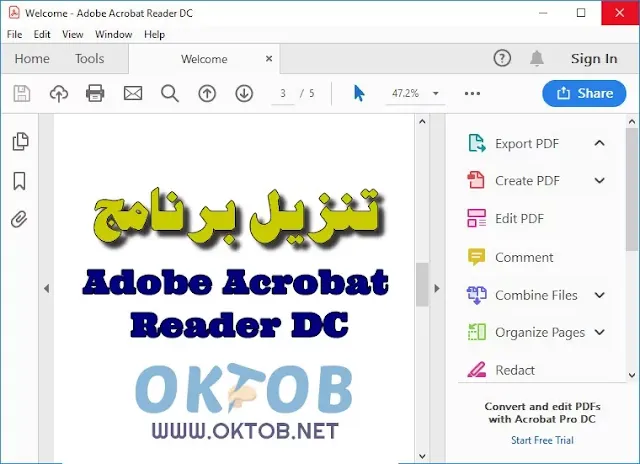
Task: Click the Edit PDF tool icon
Action: pyautogui.click(x=476, y=218)
